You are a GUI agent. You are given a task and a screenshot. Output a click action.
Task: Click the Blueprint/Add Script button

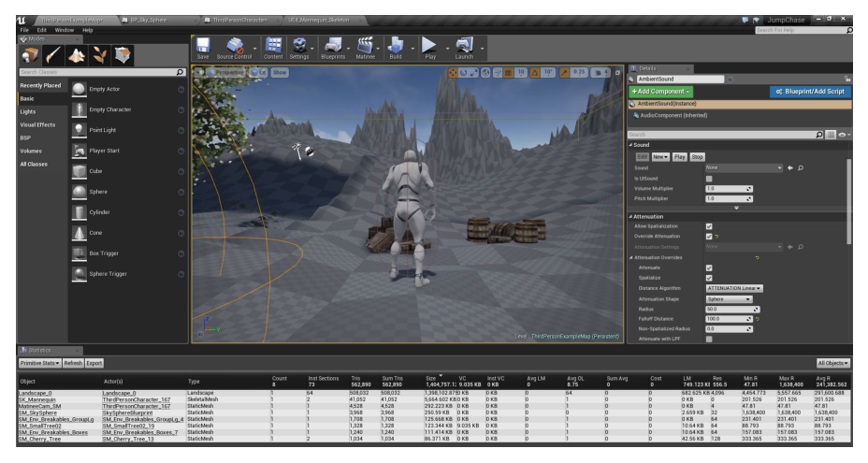point(810,92)
